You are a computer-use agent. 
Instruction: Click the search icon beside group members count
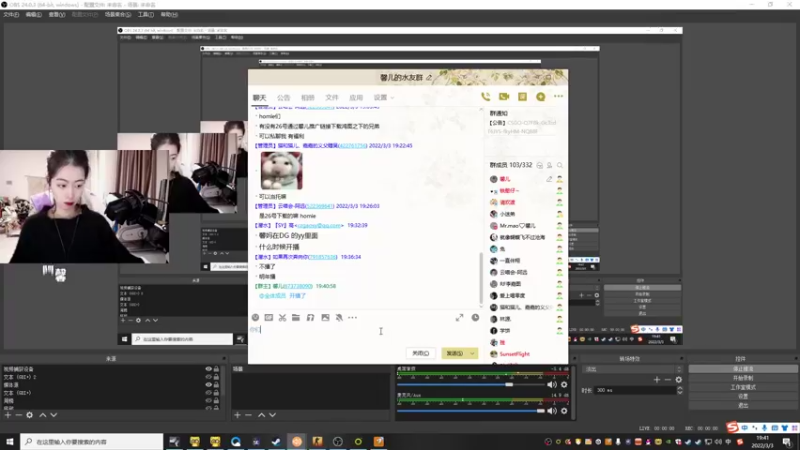tap(560, 165)
